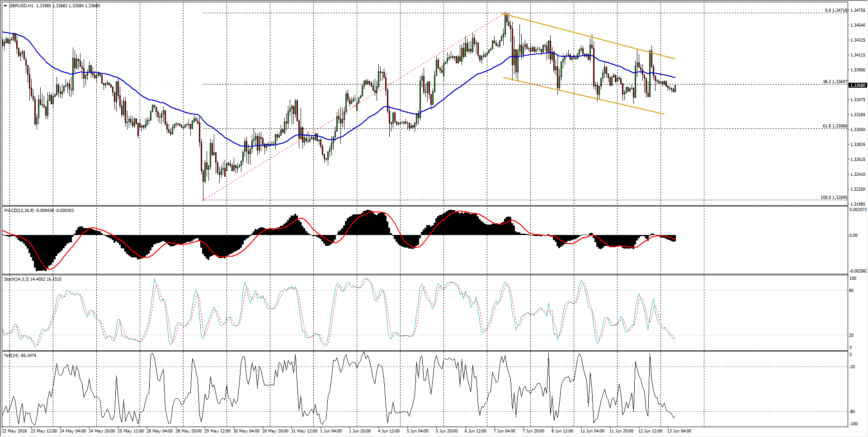
Task: Click the Stoch(14,3,3) indicator label
Action: coord(17,279)
